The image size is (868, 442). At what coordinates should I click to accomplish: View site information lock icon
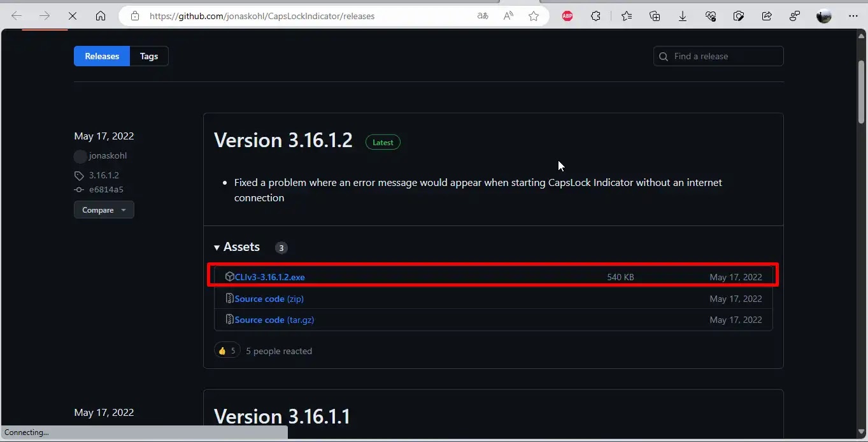(134, 16)
